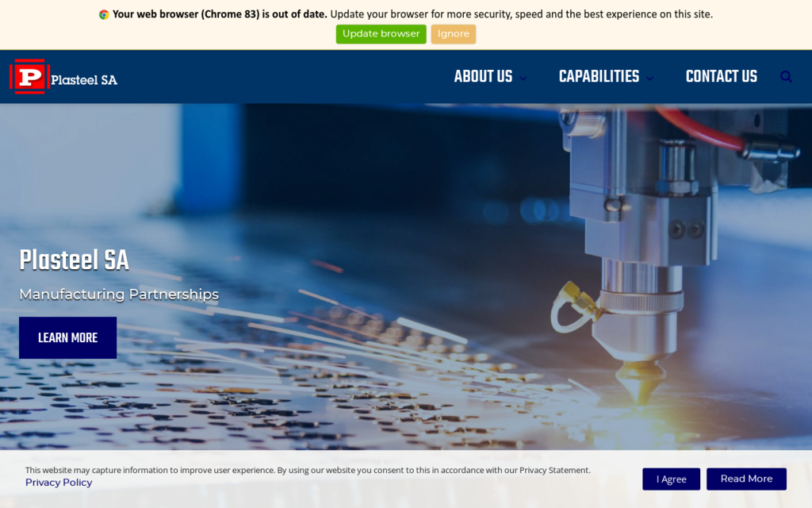Expand the About Us dropdown chevron
Viewport: 812px width, 508px height.
pos(523,79)
